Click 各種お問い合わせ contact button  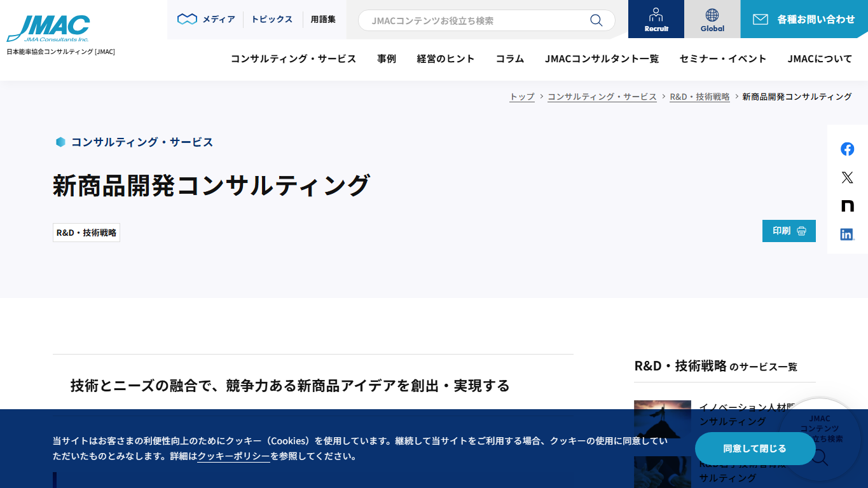(804, 19)
